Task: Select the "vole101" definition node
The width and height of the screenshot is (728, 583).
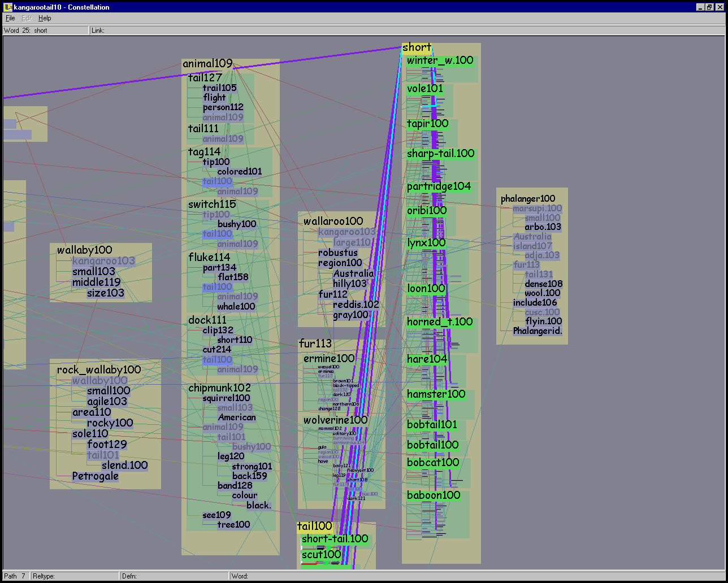Action: (425, 89)
